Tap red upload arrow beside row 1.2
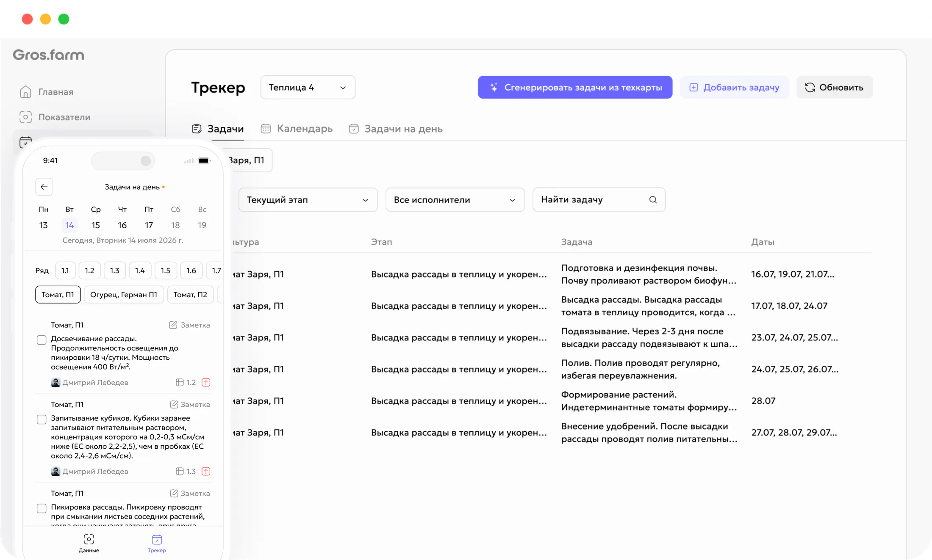Screen dimensions: 932x560 pos(206,382)
